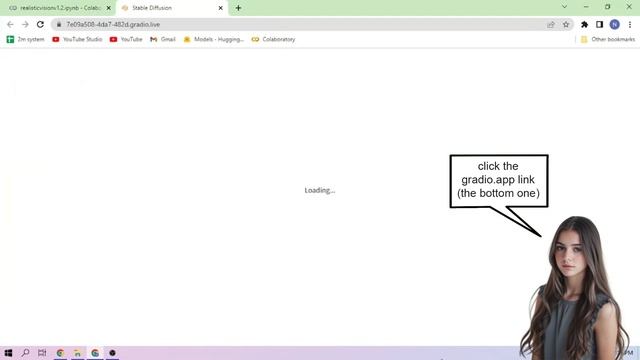Viewport: 640px width, 360px height.
Task: Reload the gradio.live page
Action: pos(40,24)
